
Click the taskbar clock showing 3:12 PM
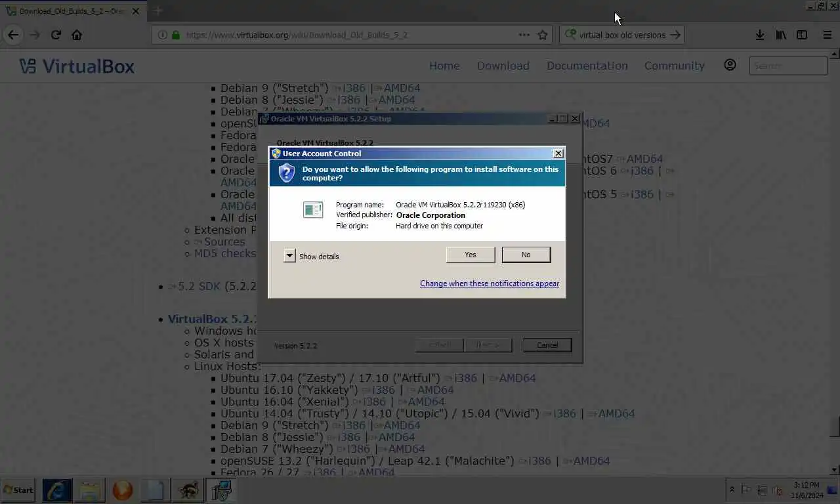point(806,490)
